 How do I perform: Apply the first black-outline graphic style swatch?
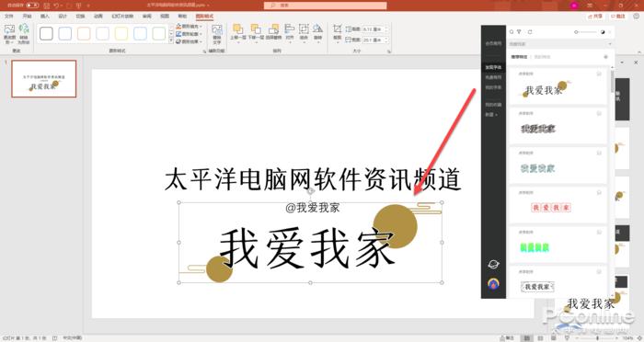point(46,34)
